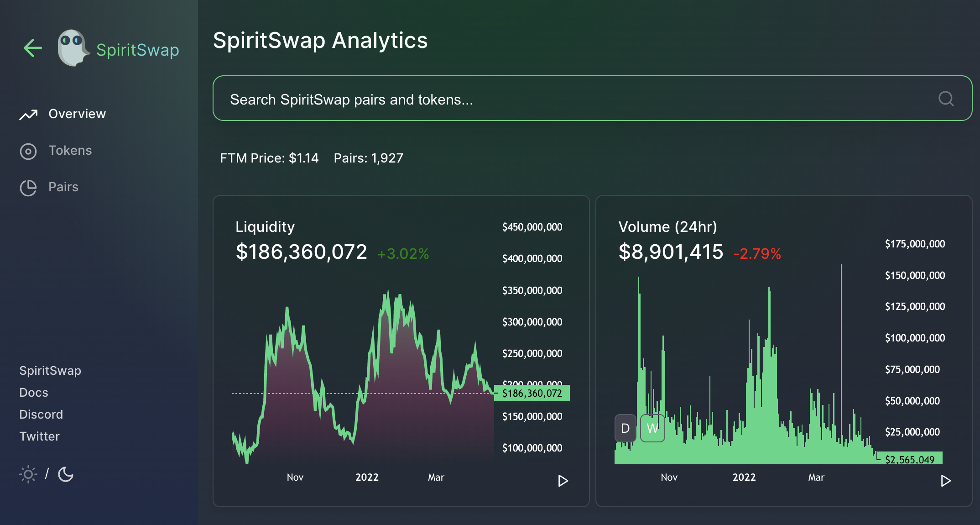Click the Mar label on Volume chart axis

tap(816, 477)
